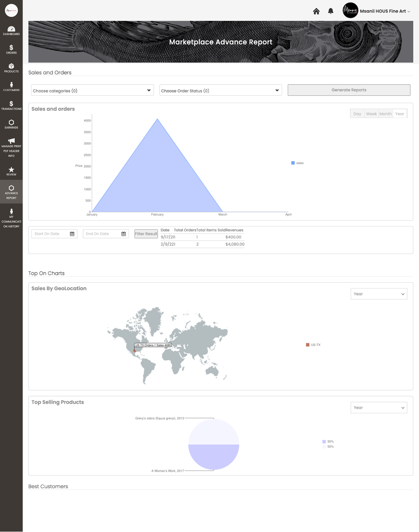Click the Best Customers heading
This screenshot has width=419, height=532.
pyautogui.click(x=48, y=486)
